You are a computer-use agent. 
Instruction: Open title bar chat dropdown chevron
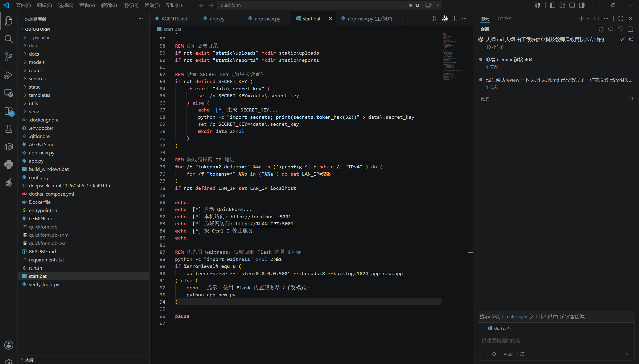coord(437,5)
